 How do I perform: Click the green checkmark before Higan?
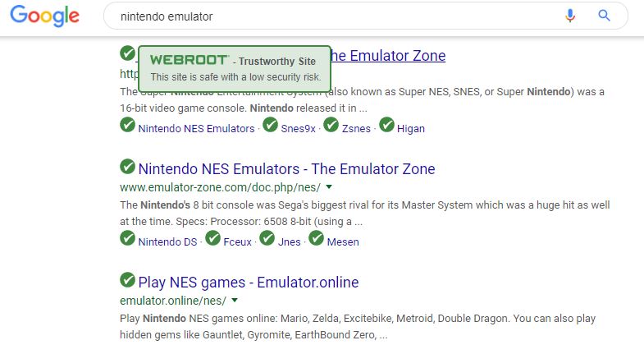[386, 126]
